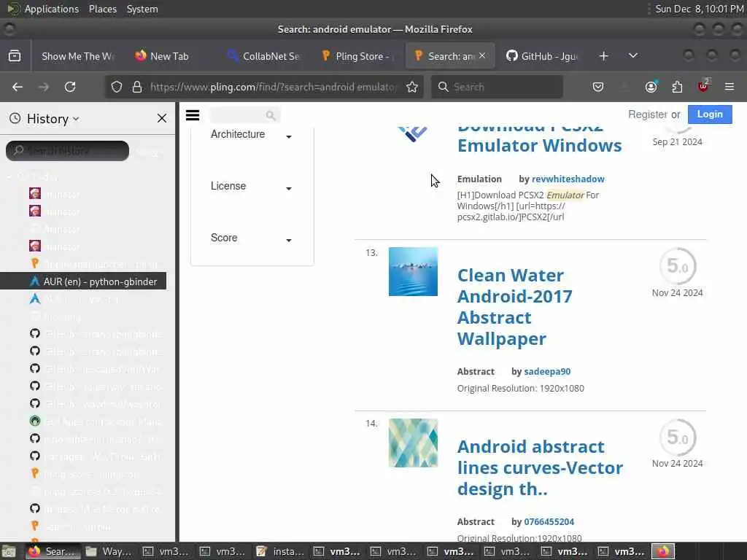Bookmark this page with the star icon
747x560 pixels.
[x=412, y=87]
